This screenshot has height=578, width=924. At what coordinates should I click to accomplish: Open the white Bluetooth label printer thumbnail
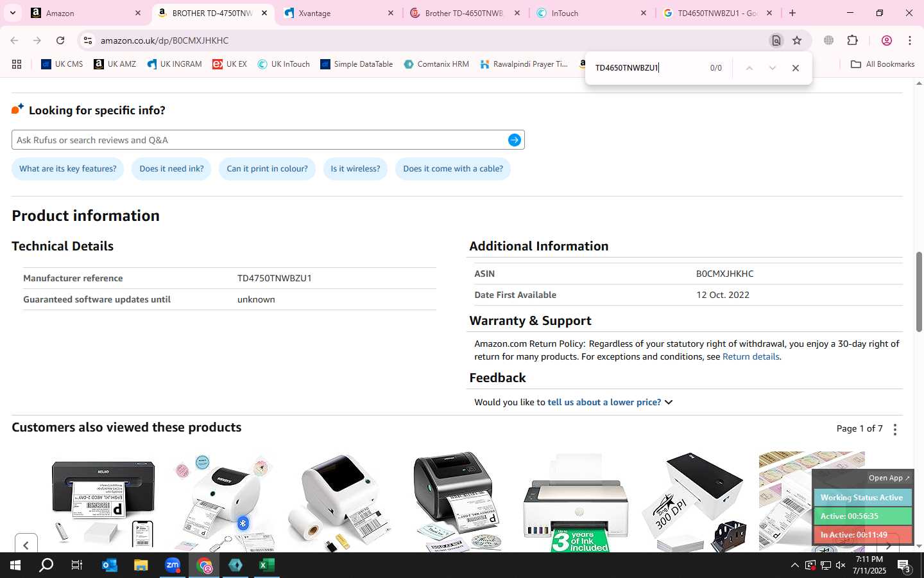pyautogui.click(x=223, y=502)
